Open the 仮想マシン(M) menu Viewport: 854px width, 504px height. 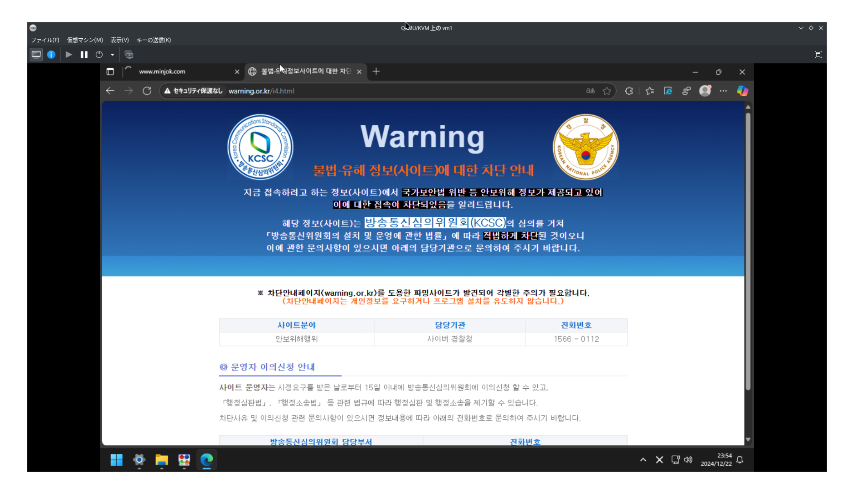pyautogui.click(x=85, y=40)
